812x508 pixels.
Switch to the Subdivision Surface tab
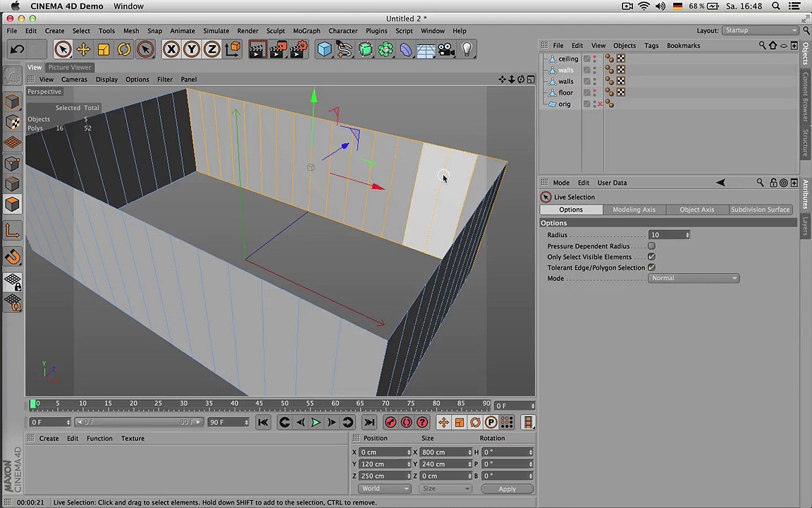(761, 210)
